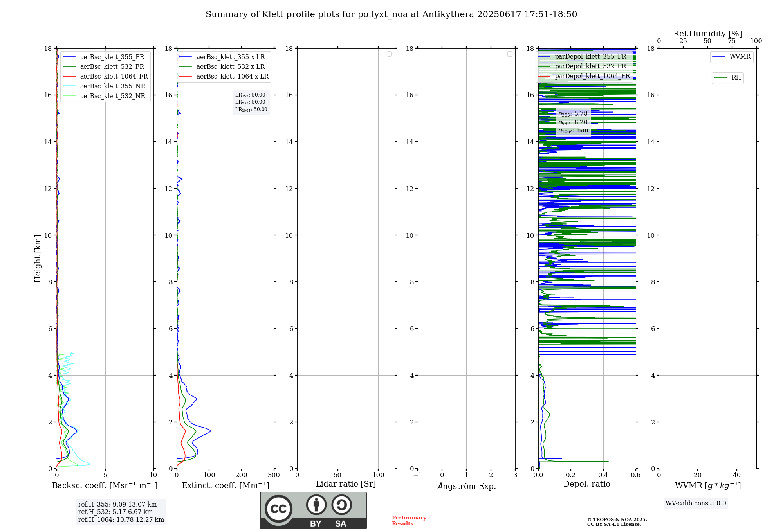Click the WVMR [g*kg⁻¹] axis label

(708, 486)
